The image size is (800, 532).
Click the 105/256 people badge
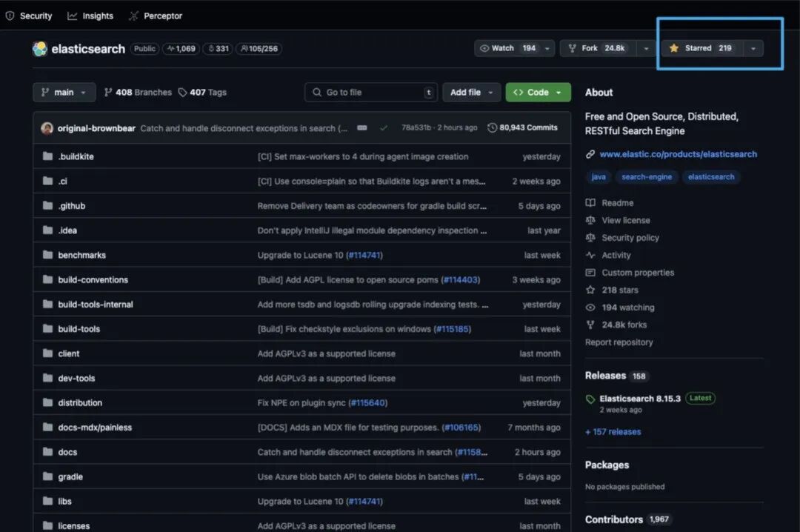[259, 48]
